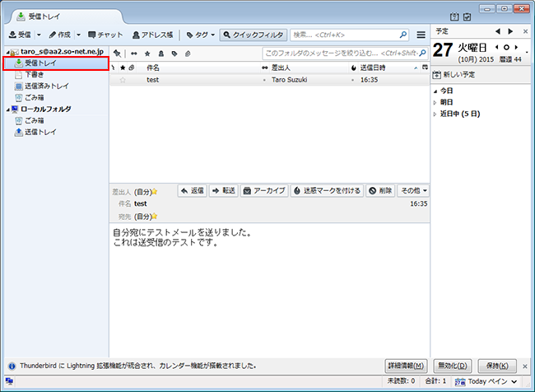Delete the message using 削除 button
The height and width of the screenshot is (392, 535).
[380, 190]
